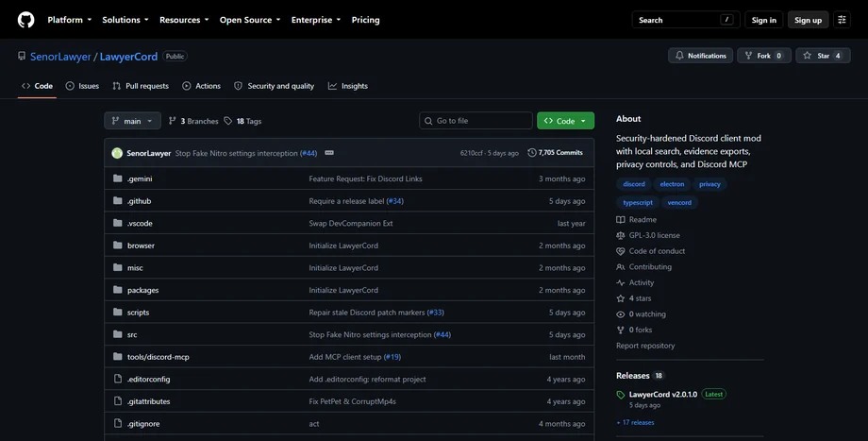Switch to the Code tab
Image resolution: width=868 pixels, height=441 pixels.
coord(37,86)
